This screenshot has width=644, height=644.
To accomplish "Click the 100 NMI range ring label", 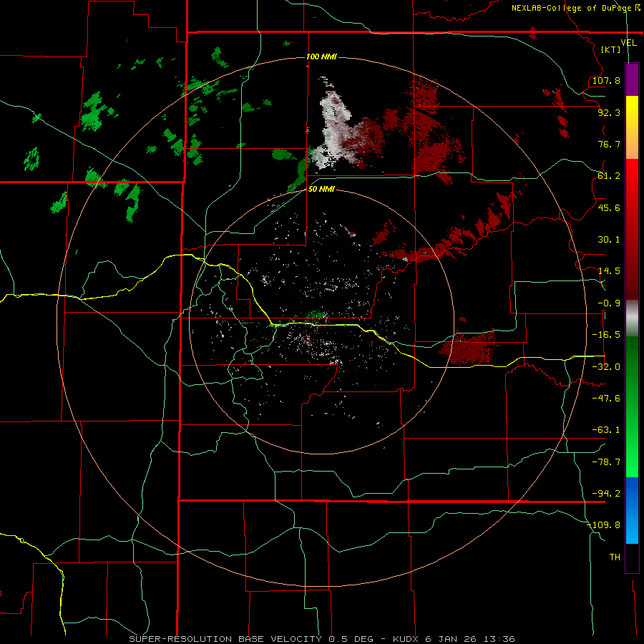I will click(x=321, y=57).
